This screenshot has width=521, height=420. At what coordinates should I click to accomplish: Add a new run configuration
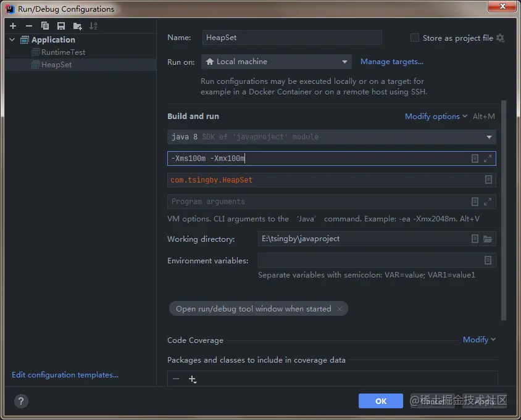click(13, 26)
